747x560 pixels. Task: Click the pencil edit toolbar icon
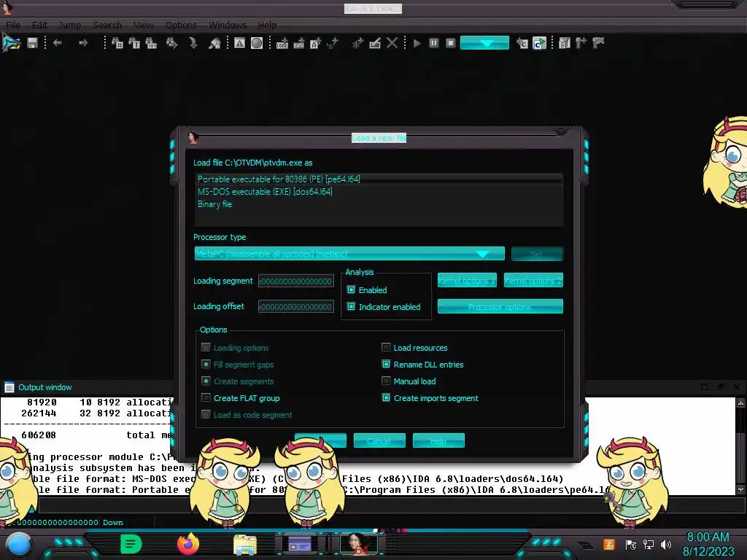coord(375,43)
